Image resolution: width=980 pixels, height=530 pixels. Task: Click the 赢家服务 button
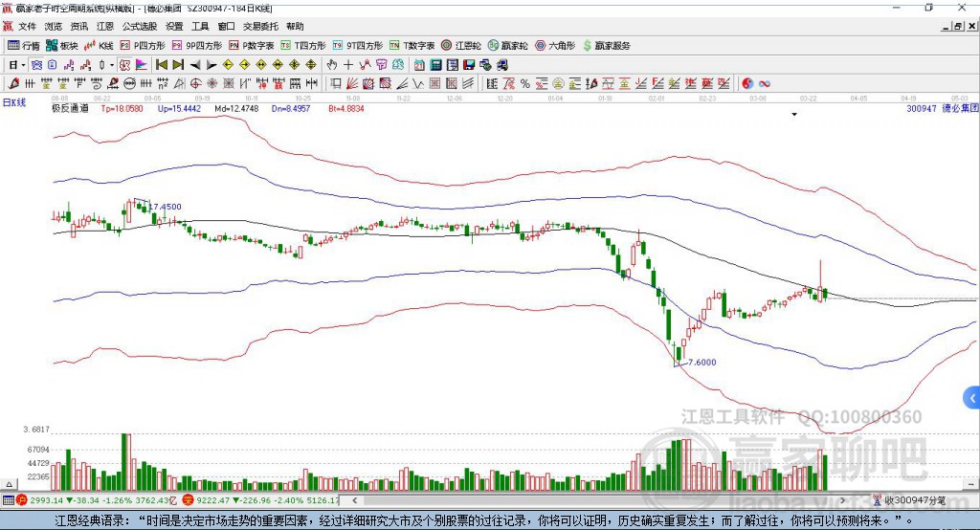tap(606, 46)
